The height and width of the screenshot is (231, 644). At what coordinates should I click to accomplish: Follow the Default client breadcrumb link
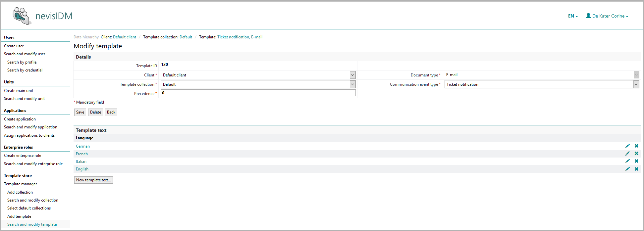pos(125,37)
